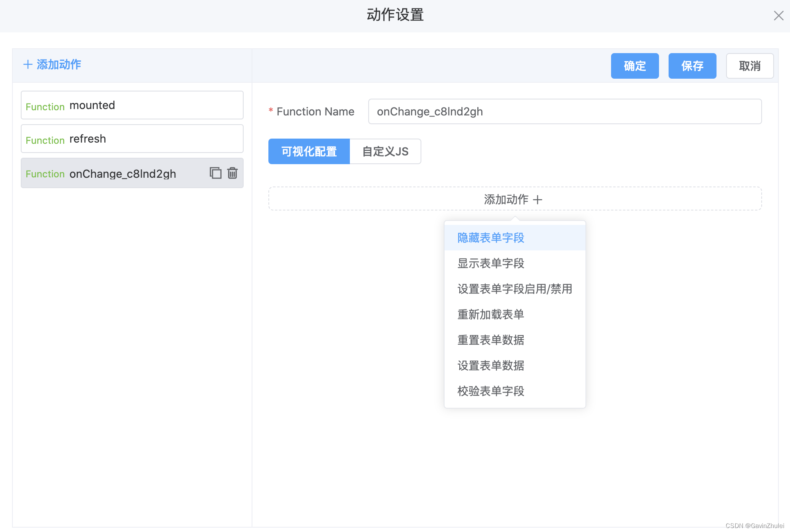Viewport: 790px width, 532px height.
Task: Select the refresh function entry
Action: click(x=132, y=139)
